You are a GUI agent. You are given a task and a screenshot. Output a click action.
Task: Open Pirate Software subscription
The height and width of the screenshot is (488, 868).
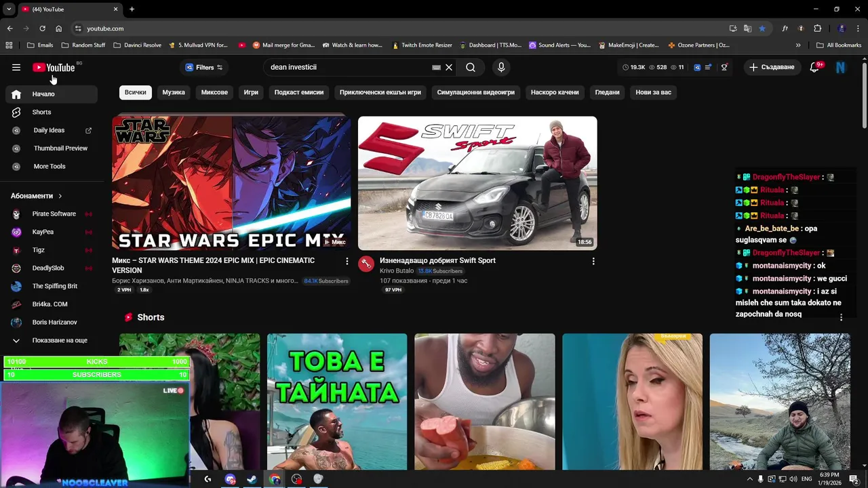51,213
